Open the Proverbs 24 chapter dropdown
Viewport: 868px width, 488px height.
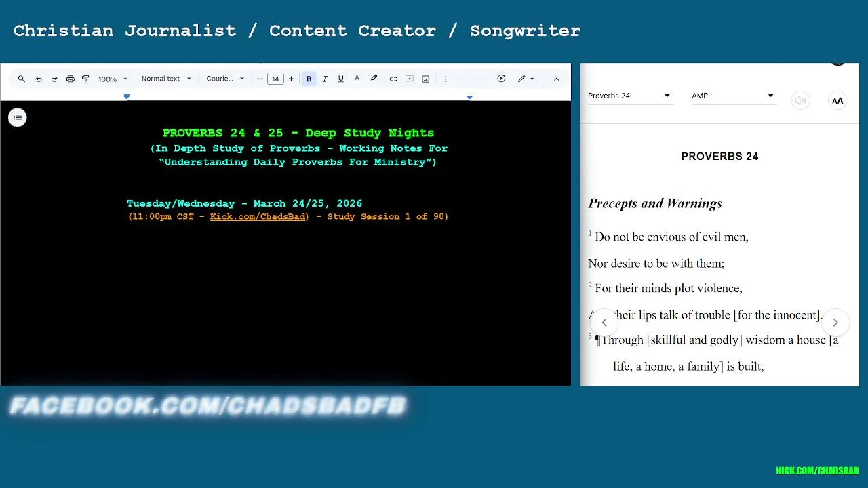(629, 96)
